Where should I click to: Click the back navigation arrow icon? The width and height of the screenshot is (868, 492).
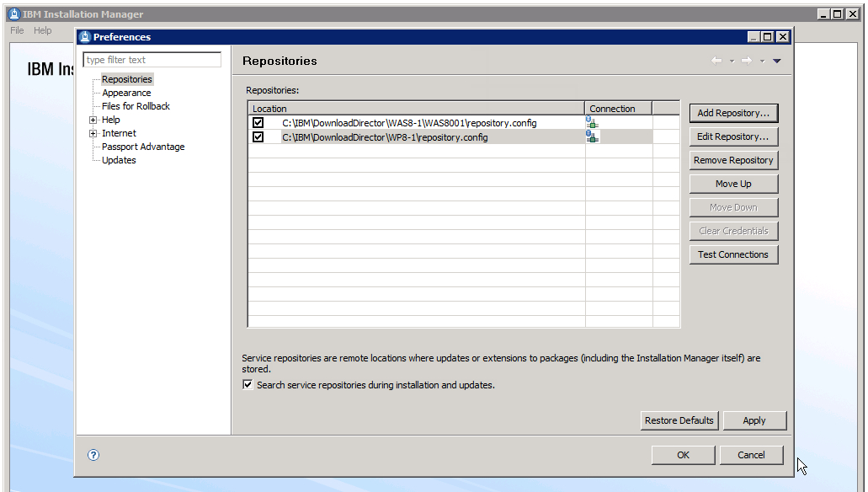coord(716,60)
